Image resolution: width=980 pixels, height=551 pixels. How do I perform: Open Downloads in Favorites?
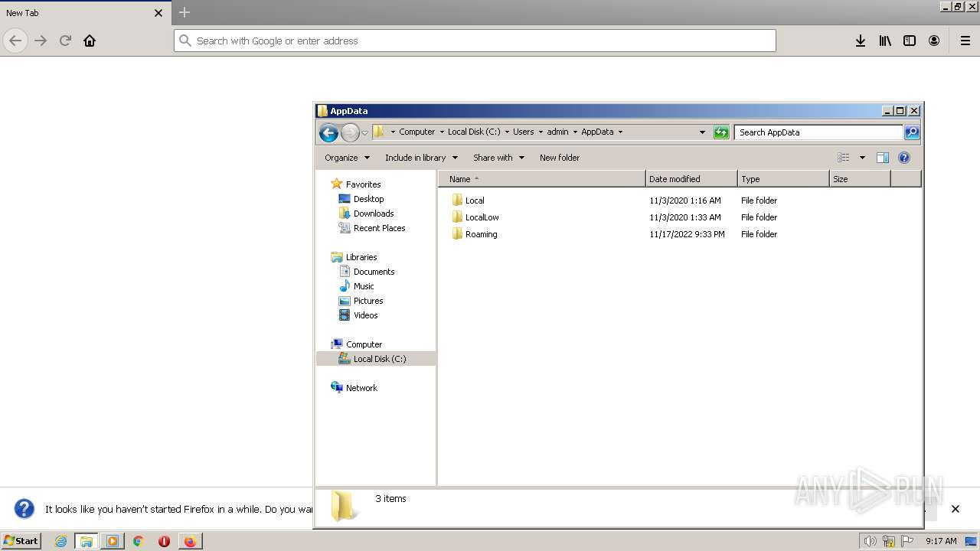[x=374, y=214]
